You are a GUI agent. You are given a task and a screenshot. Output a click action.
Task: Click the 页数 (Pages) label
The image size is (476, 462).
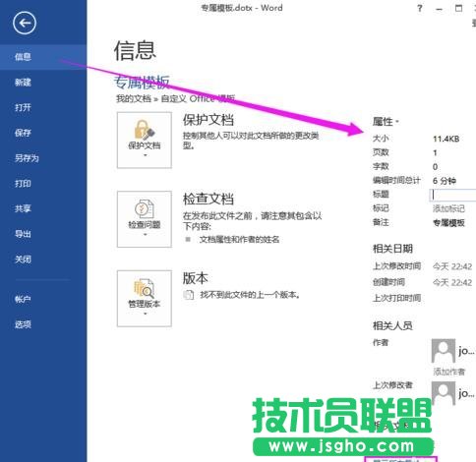tap(381, 152)
